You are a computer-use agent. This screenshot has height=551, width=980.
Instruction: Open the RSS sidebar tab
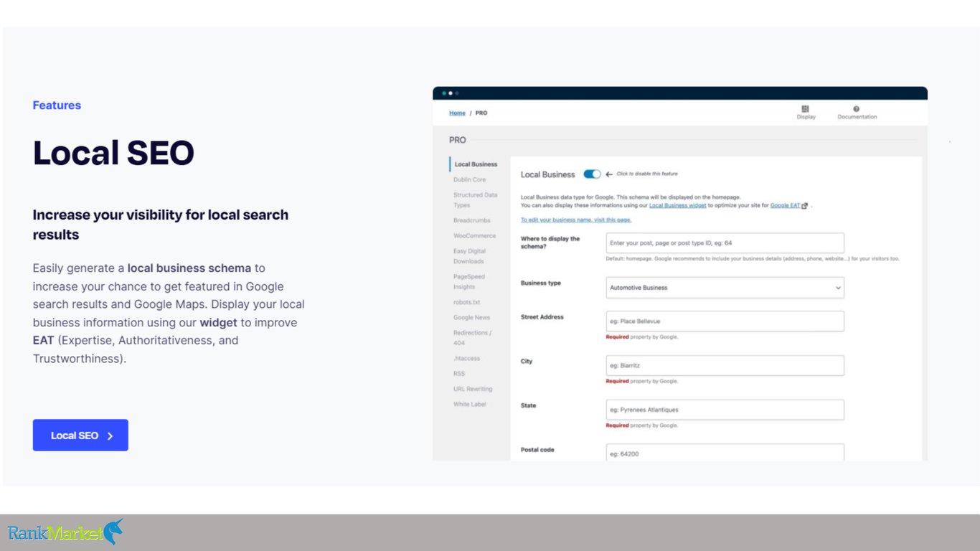tap(459, 374)
